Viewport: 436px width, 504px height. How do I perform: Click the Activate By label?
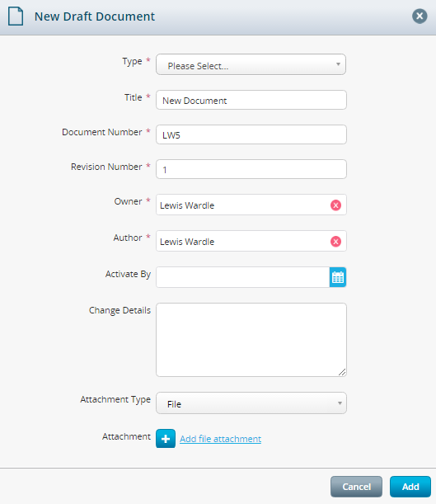(x=128, y=274)
